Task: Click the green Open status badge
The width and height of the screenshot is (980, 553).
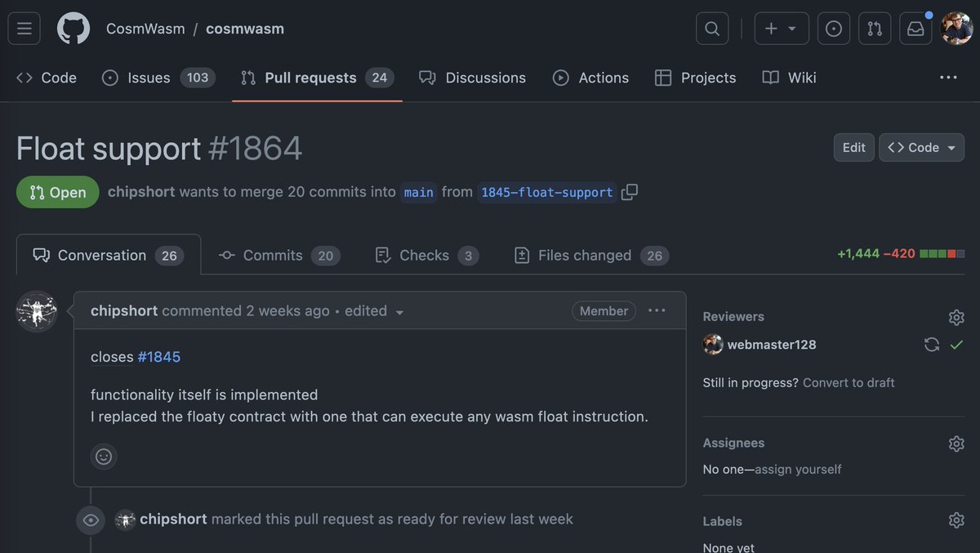Action: tap(57, 192)
